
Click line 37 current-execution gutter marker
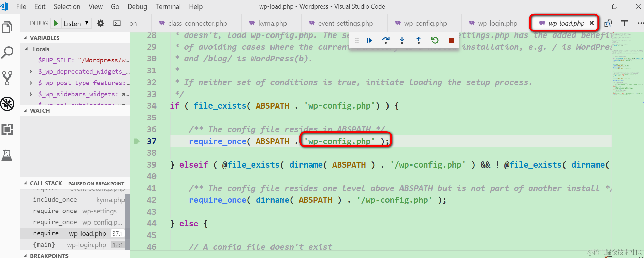coord(137,141)
